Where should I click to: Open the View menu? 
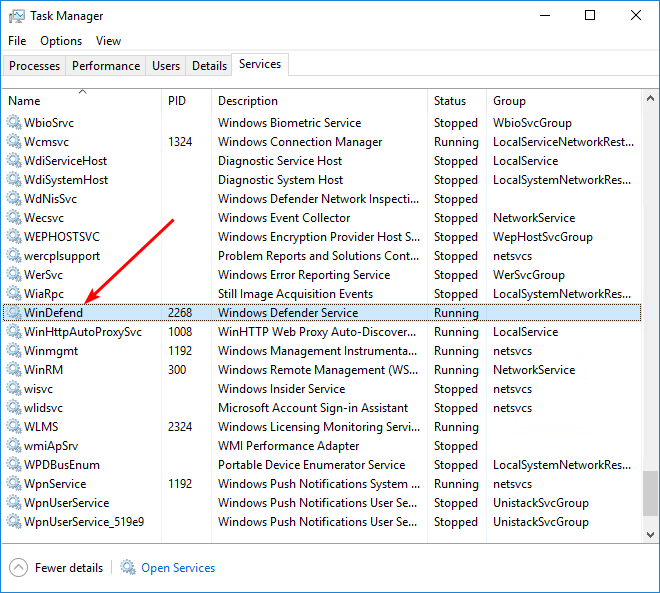pos(108,41)
